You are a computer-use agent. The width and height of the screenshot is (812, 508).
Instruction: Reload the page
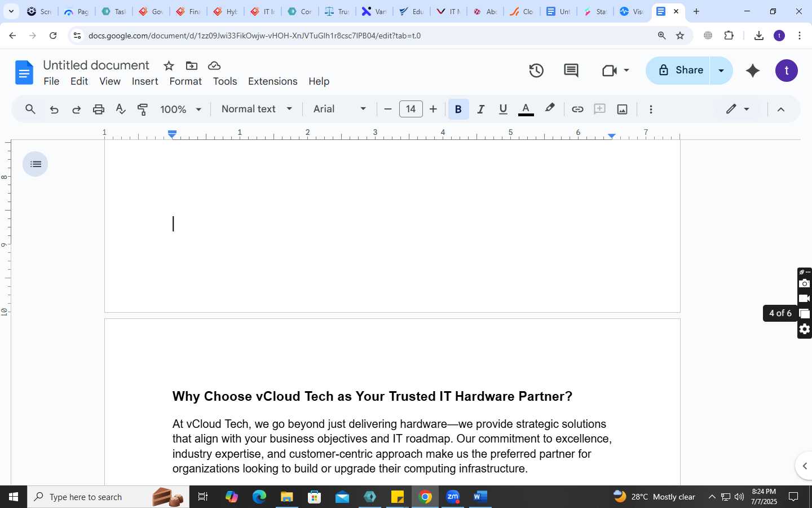[x=53, y=36]
